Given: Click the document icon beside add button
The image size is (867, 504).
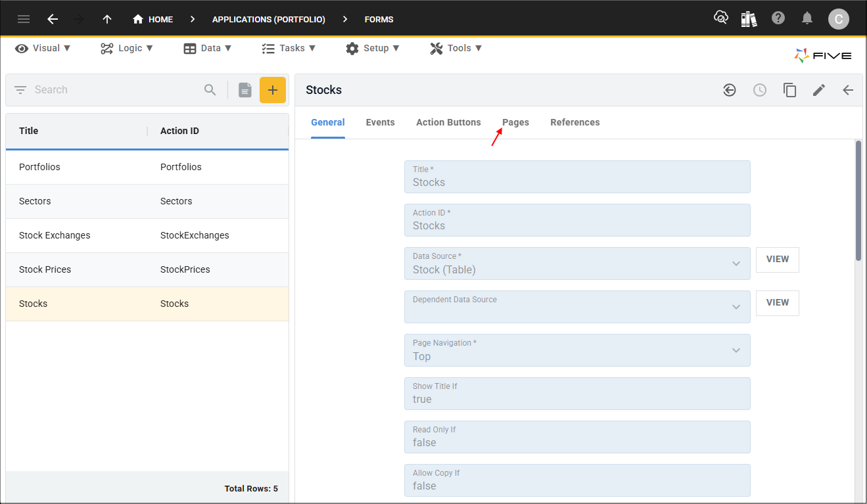Looking at the screenshot, I should [x=245, y=90].
